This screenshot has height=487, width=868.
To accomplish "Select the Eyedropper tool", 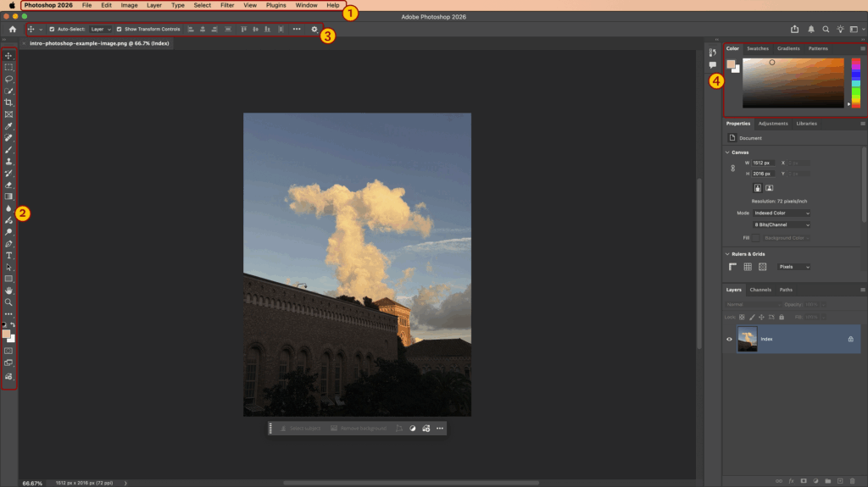I will 9,125.
